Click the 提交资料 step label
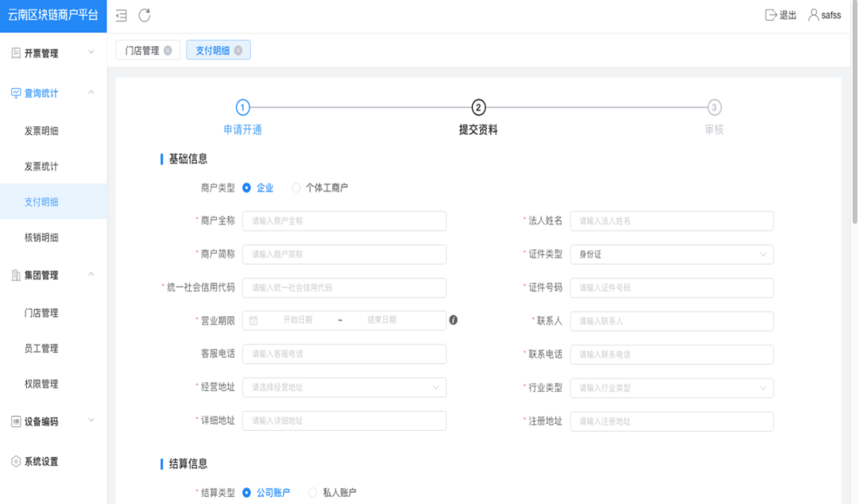858x504 pixels. click(x=478, y=129)
